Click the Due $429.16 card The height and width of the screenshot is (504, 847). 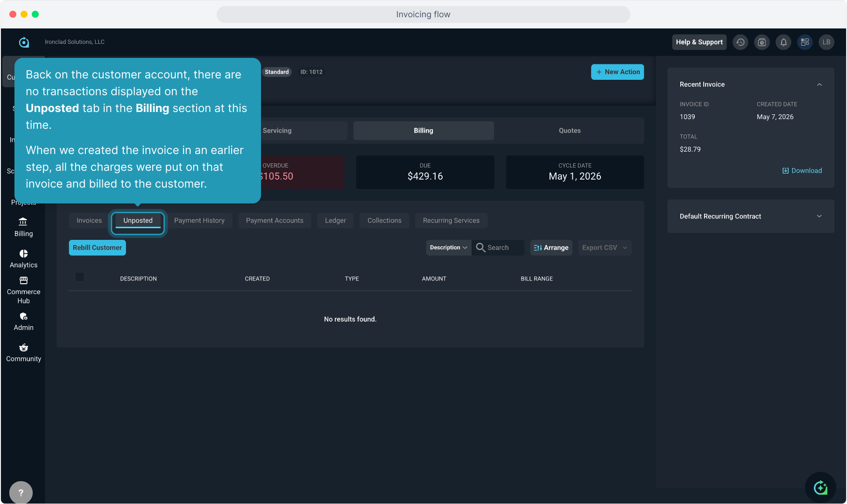425,172
